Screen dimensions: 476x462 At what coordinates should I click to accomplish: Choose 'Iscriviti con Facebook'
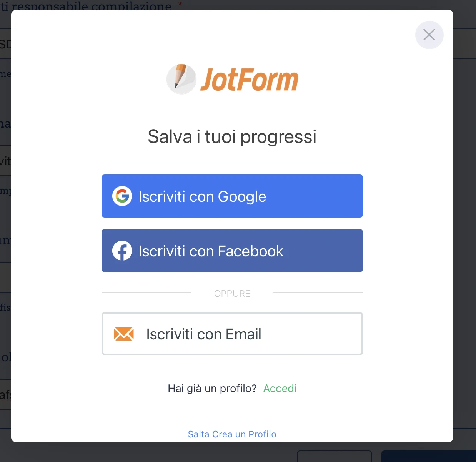tap(232, 251)
